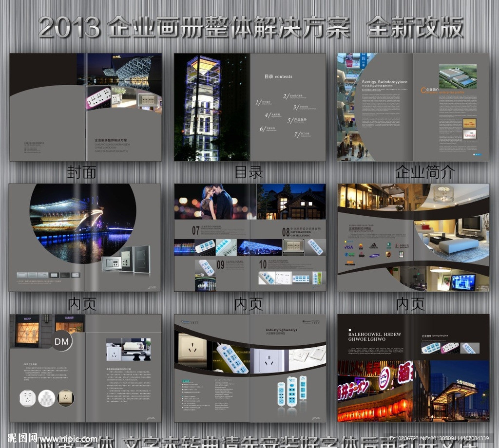
Task: Click the '2013 企业画册整体解决方案' title text
Action: (194, 28)
